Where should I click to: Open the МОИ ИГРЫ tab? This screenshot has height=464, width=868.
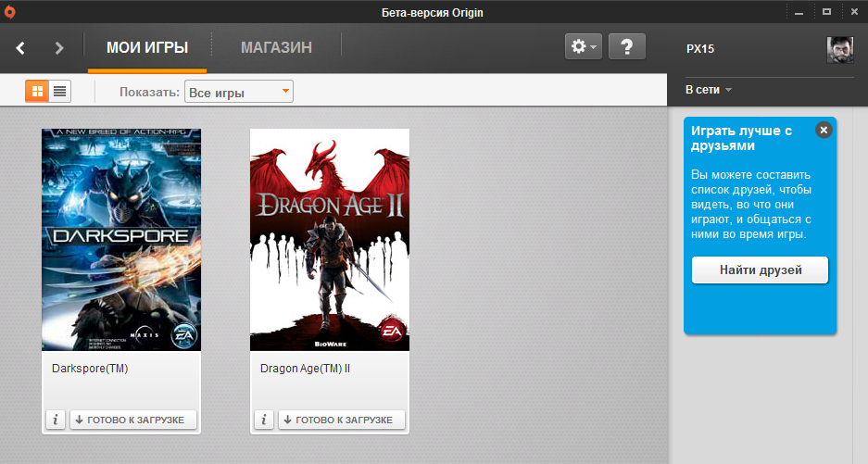tap(147, 47)
